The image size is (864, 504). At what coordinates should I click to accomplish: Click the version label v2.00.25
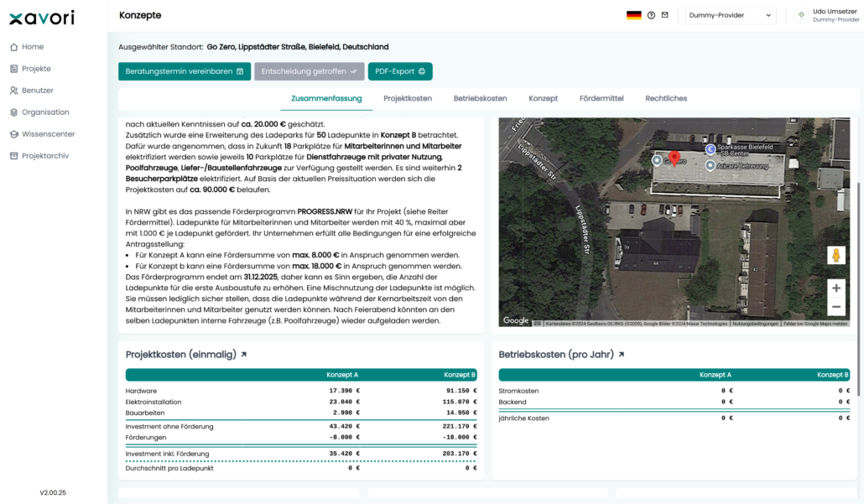coord(53,493)
